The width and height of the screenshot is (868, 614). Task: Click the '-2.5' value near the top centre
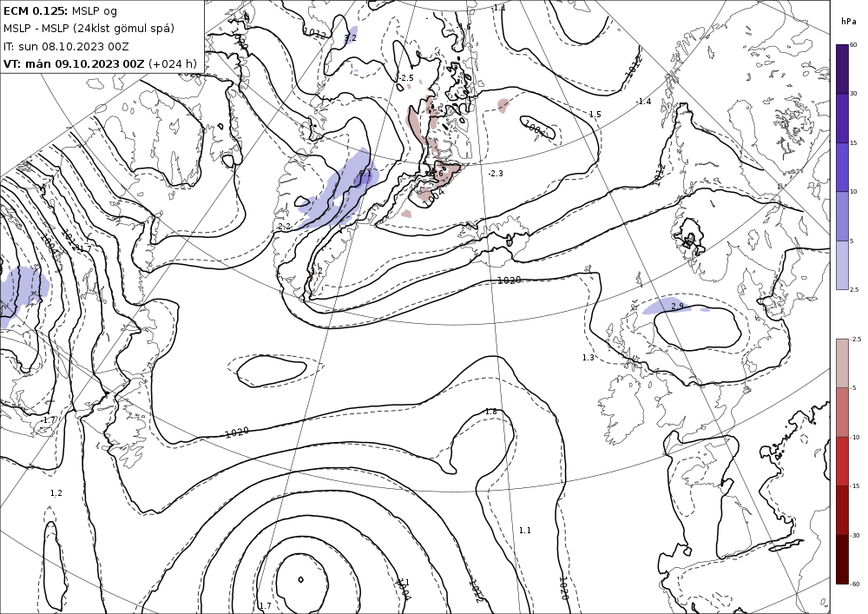click(x=405, y=78)
